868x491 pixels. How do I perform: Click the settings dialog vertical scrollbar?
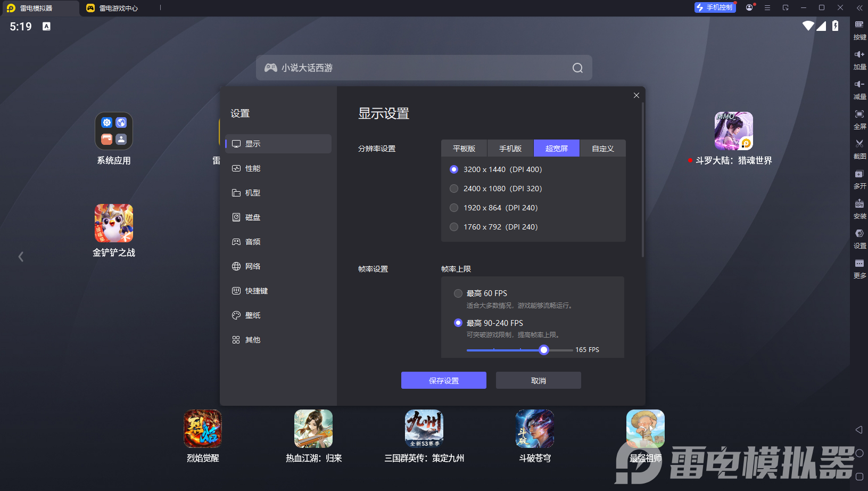tap(643, 180)
